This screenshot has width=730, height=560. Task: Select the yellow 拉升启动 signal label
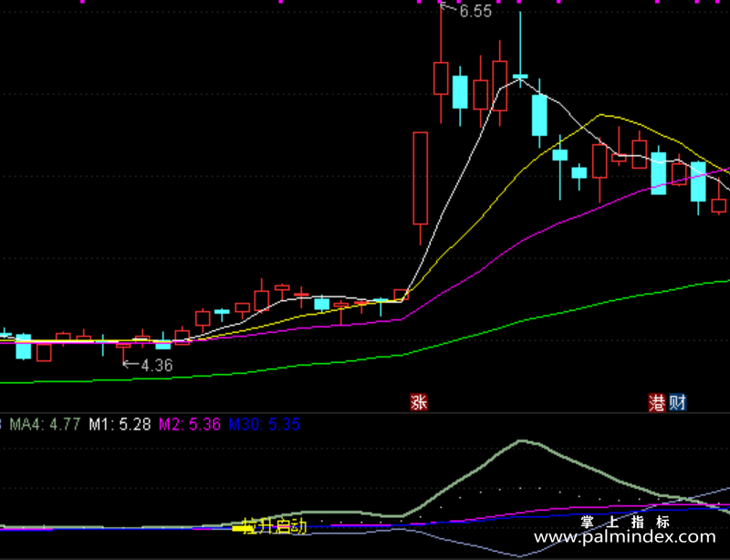275,526
